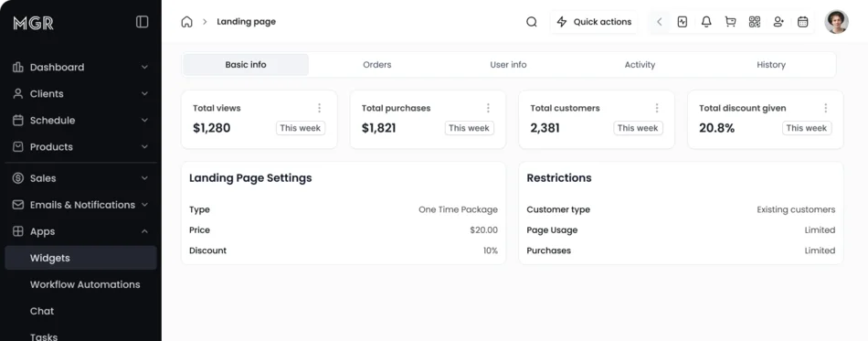Click the 20.8% discount figure

(717, 128)
